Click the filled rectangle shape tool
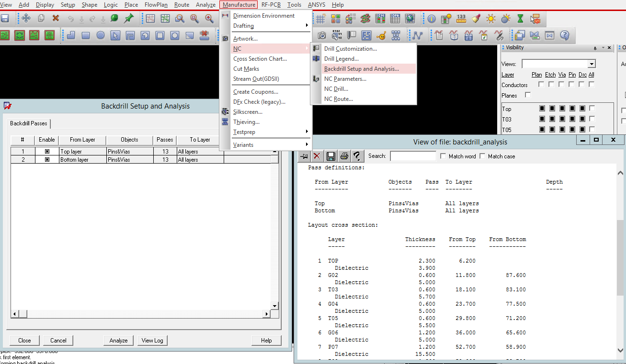Viewport: 626px width, 364px height. 86,35
